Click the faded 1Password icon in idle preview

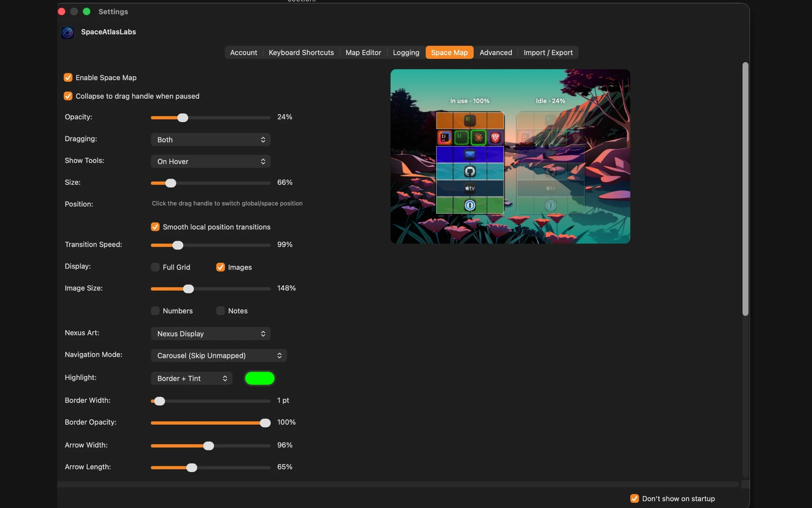[x=550, y=205]
